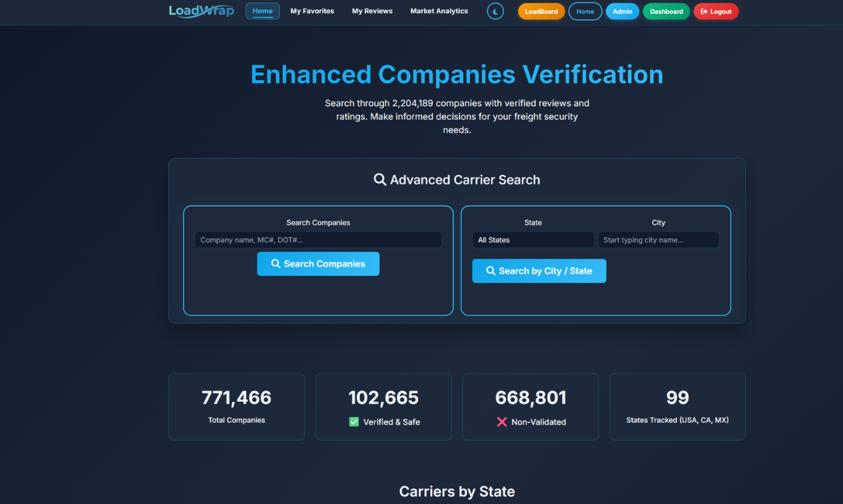Click magnifier icon in City / State button
The height and width of the screenshot is (504, 843).
point(491,271)
